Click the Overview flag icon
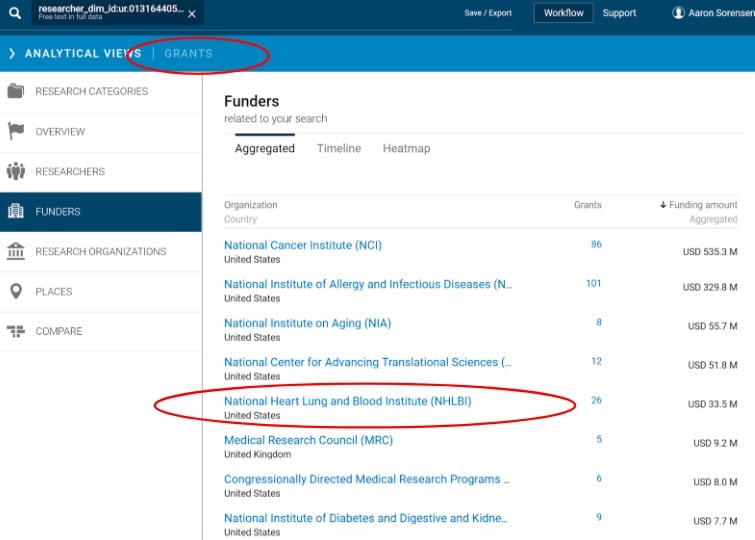This screenshot has height=540, width=755. (x=16, y=132)
